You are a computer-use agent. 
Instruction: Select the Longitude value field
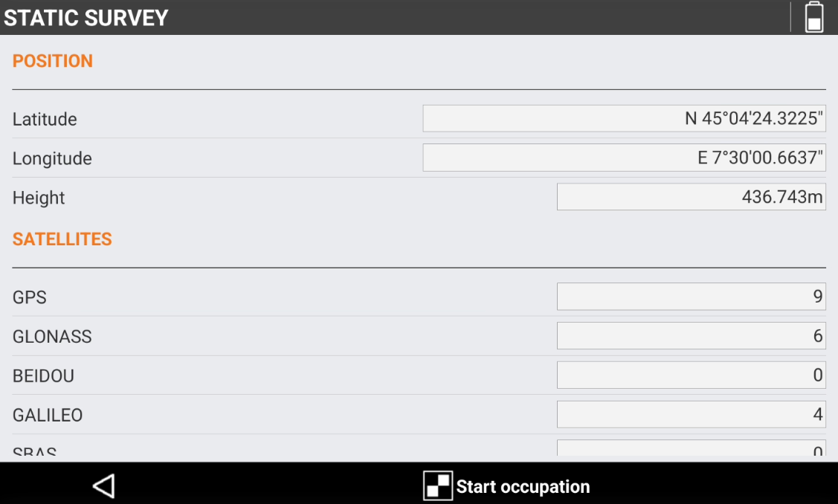624,158
